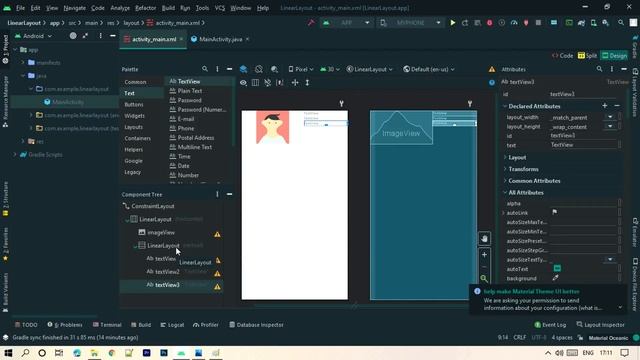The width and height of the screenshot is (640, 360).
Task: Open the API 30 version dropdown
Action: coord(330,69)
